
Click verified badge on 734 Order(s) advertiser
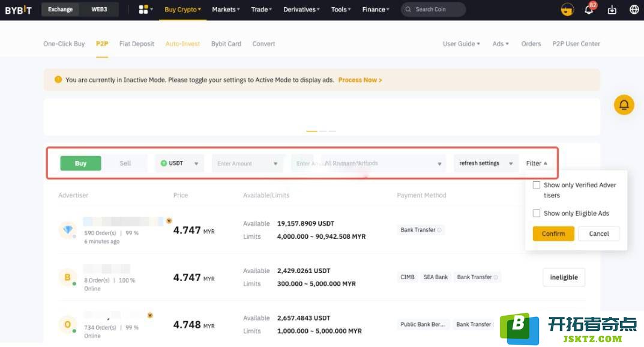click(x=150, y=315)
